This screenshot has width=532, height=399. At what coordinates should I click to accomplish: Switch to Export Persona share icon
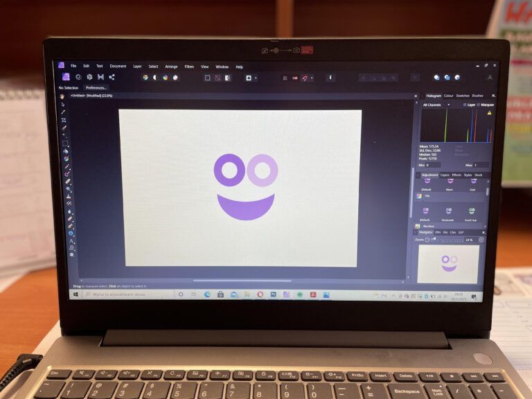coord(112,77)
